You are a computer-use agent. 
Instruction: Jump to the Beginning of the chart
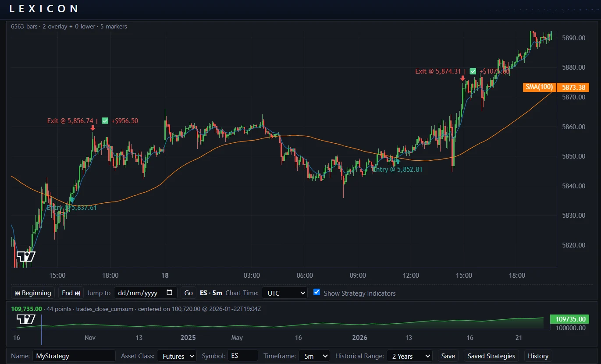coord(33,293)
